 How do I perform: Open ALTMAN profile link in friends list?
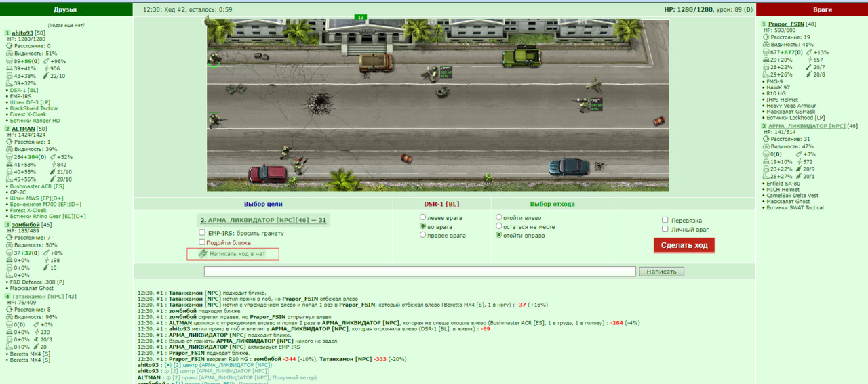[23, 128]
